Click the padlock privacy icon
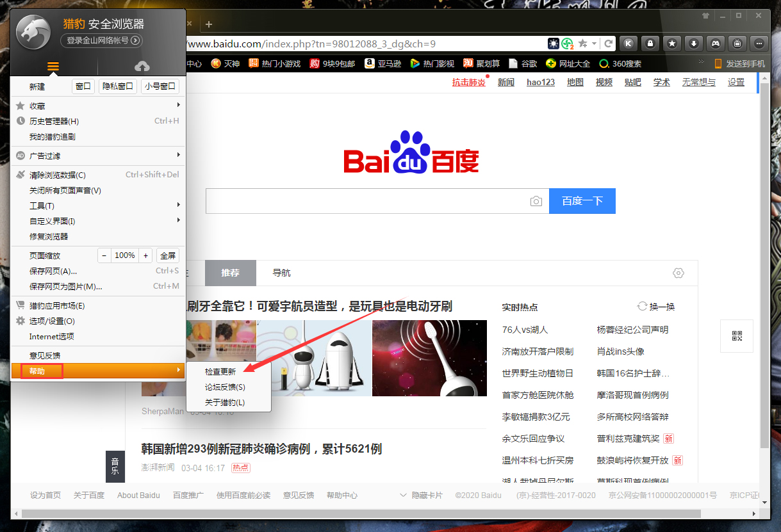This screenshot has width=781, height=532. click(x=650, y=44)
